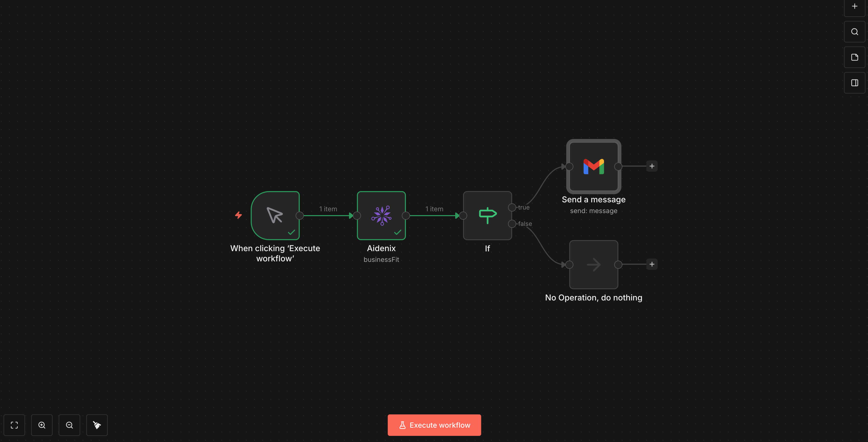Add a node after No Operation

click(652, 264)
